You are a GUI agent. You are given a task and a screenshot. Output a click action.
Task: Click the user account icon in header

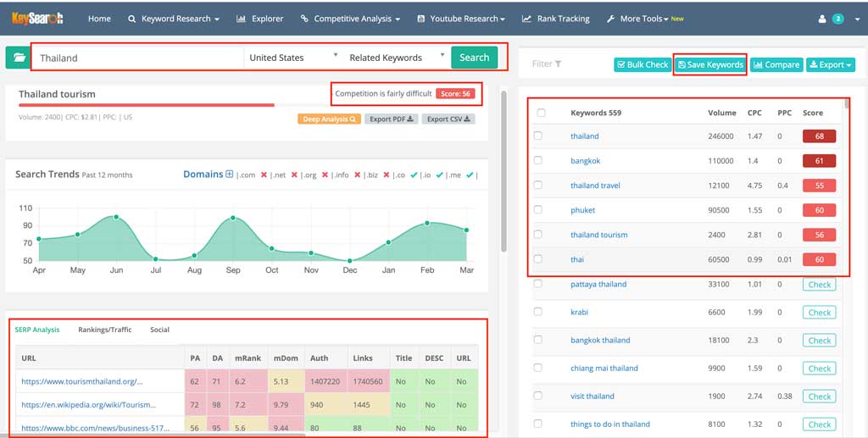[x=821, y=19]
